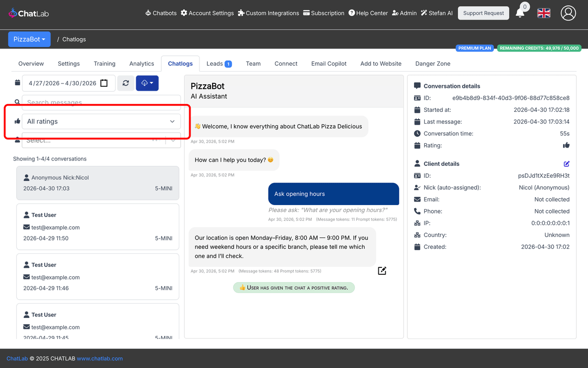
Task: Open the notifications bell
Action: pyautogui.click(x=520, y=13)
